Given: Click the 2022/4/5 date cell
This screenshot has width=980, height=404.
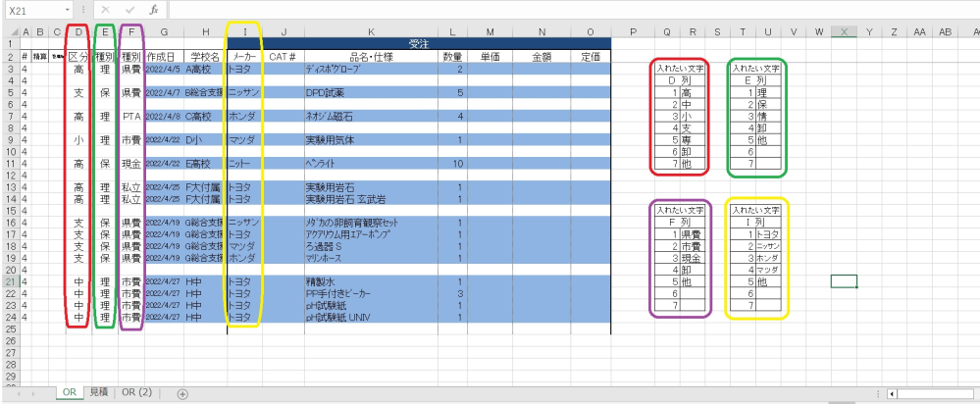Looking at the screenshot, I should [x=165, y=69].
